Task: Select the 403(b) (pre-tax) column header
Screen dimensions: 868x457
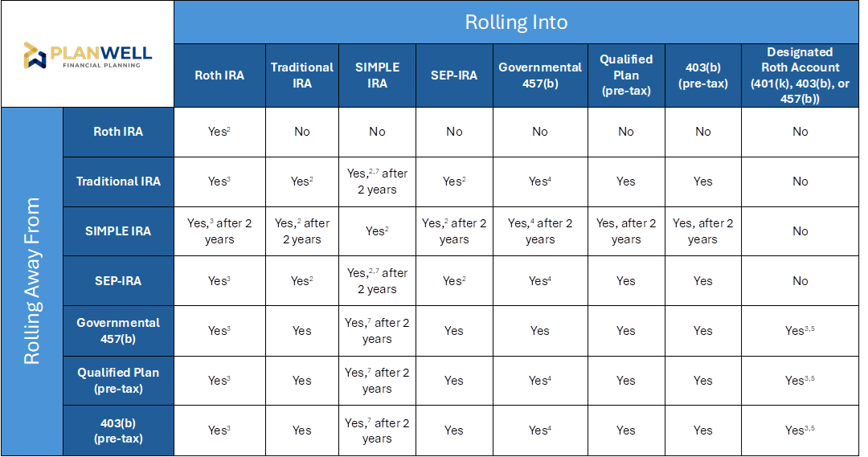Action: [703, 75]
